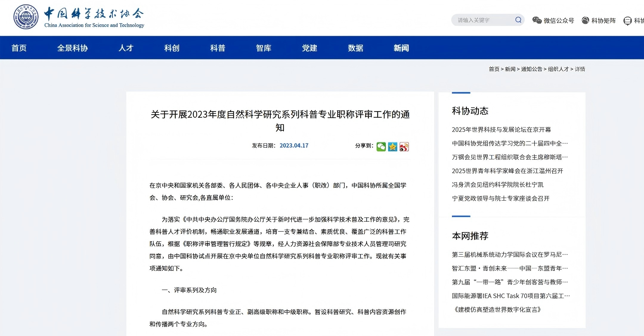Viewport: 644px width, 336px height.
Task: Open the 全景科协 nav menu
Action: (x=72, y=48)
